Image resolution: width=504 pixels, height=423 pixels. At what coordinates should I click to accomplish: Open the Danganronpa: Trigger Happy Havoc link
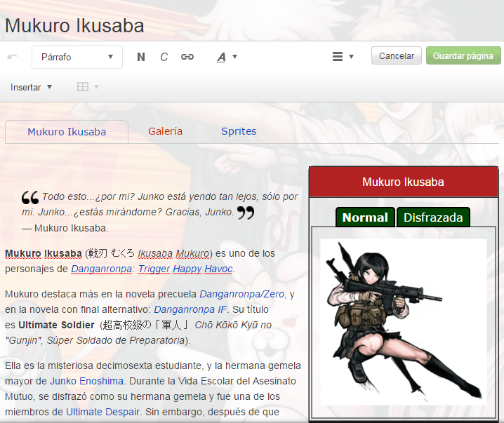[x=152, y=269]
